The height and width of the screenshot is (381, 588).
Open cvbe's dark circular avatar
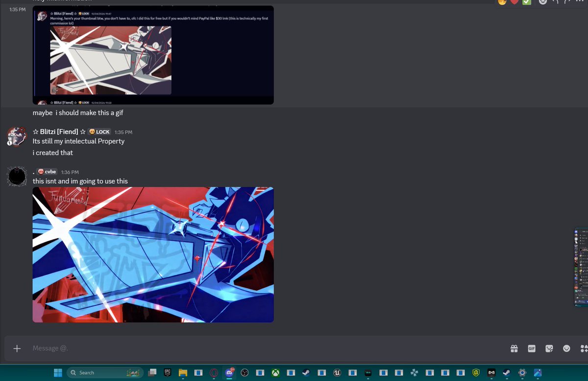point(17,176)
